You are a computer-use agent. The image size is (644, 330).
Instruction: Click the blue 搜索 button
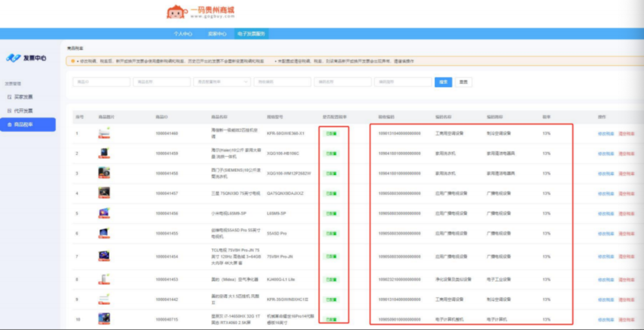coord(444,82)
